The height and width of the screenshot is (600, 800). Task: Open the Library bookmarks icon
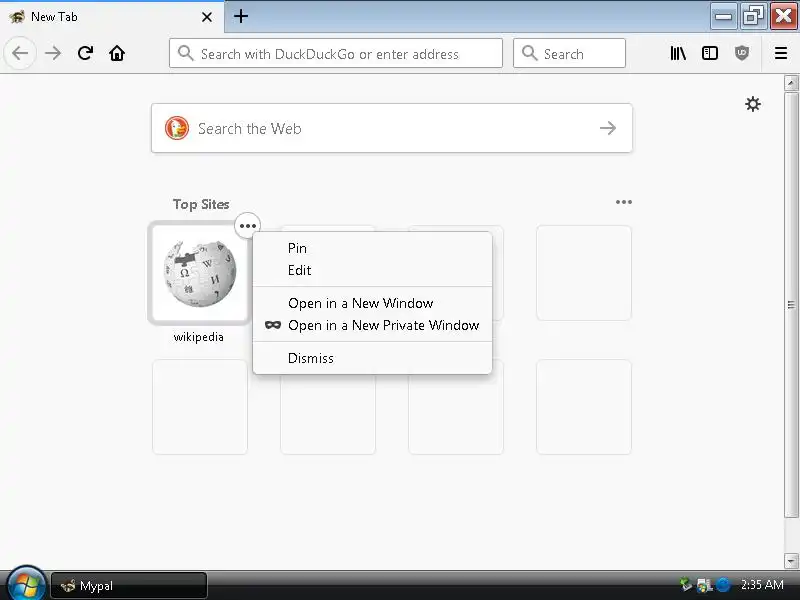678,53
